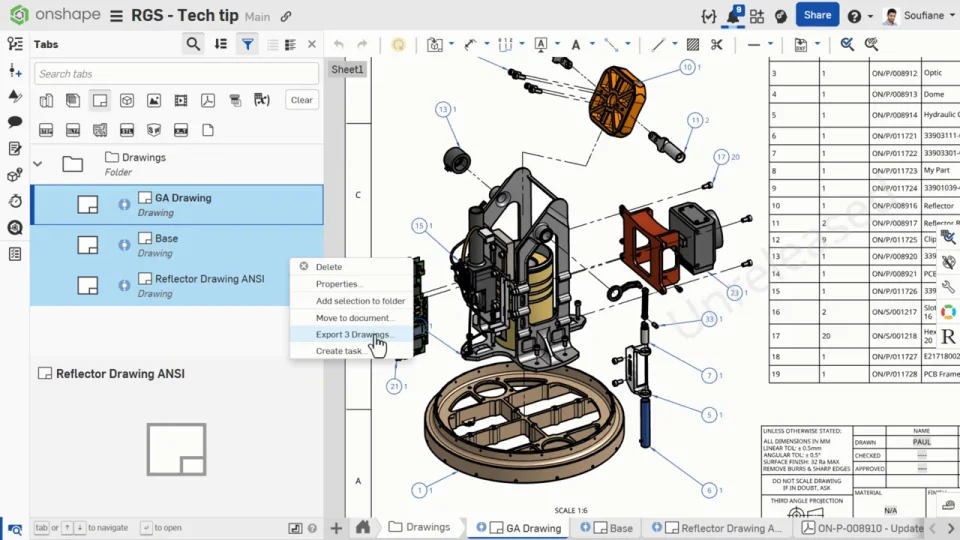Toggle the Drawing type filter
The width and height of the screenshot is (960, 540).
[x=100, y=100]
